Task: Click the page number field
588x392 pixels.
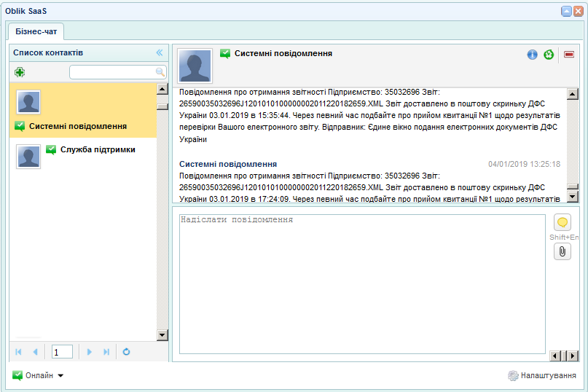Action: coord(62,352)
